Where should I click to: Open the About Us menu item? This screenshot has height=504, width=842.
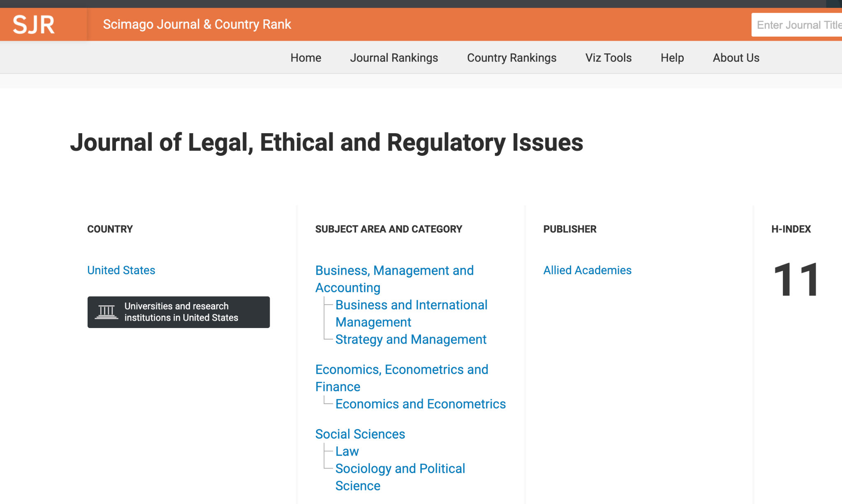coord(736,58)
